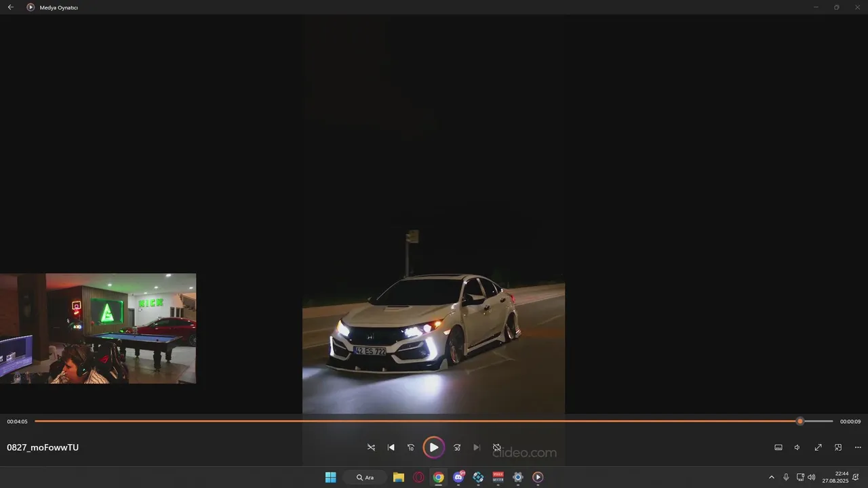Skip forward 30 seconds
868x488 pixels.
pyautogui.click(x=457, y=447)
